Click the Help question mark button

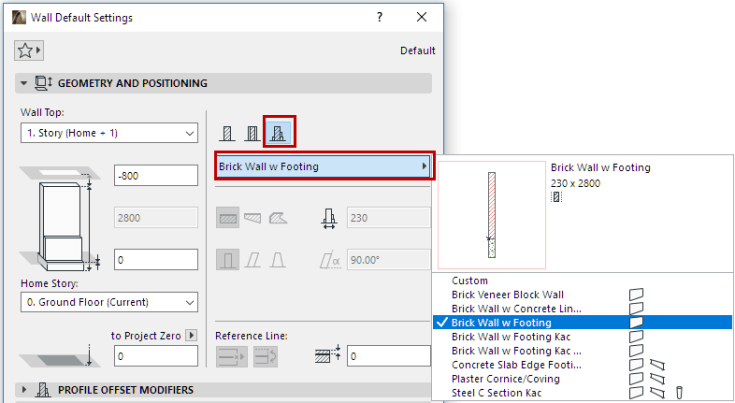click(x=379, y=17)
